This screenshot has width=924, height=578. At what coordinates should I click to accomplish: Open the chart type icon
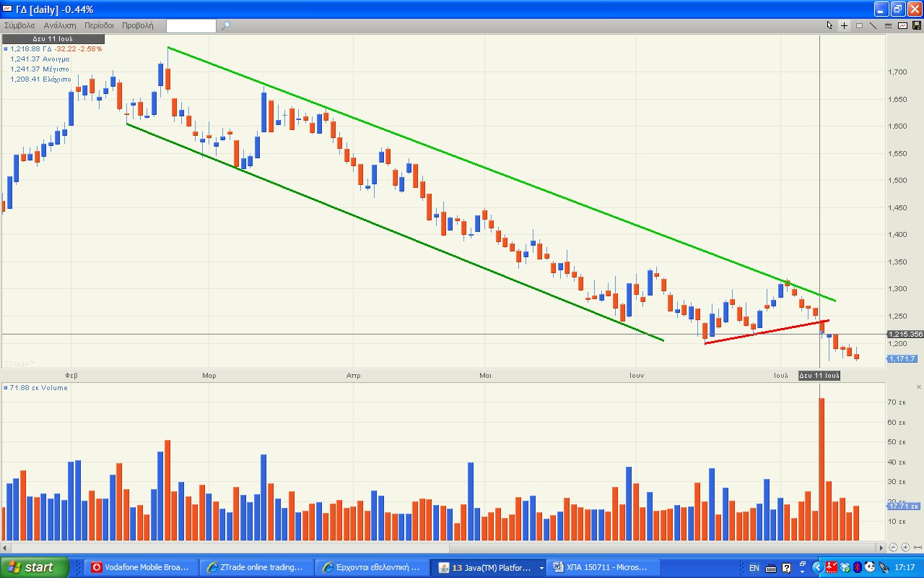click(902, 25)
